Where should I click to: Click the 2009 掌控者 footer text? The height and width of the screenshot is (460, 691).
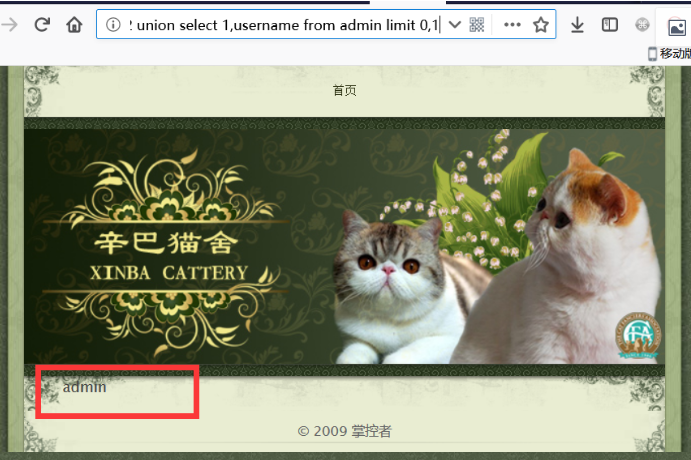click(345, 431)
